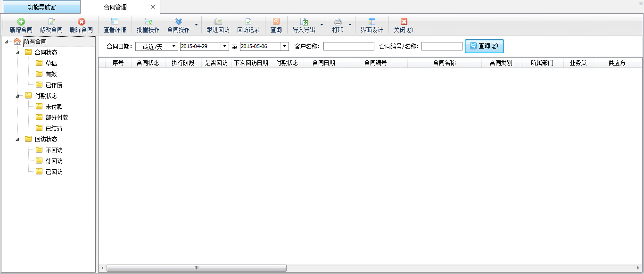Select the 合同管理 tab
Image resolution: width=644 pixels, height=274 pixels.
[116, 7]
